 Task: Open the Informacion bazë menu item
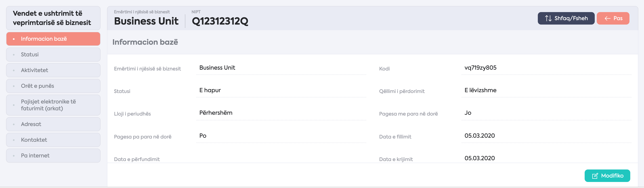pos(53,39)
